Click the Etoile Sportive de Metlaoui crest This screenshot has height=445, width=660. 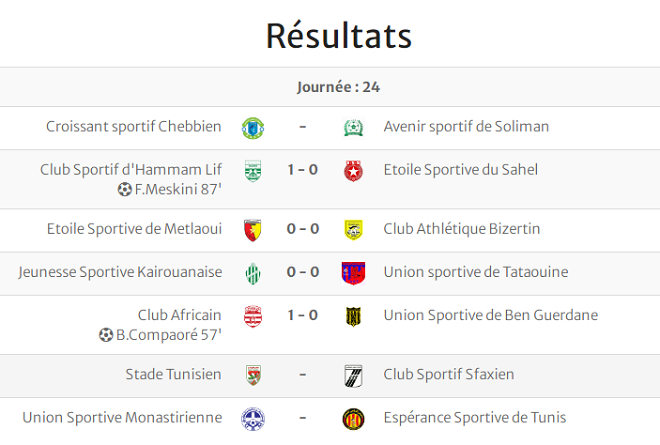[252, 230]
